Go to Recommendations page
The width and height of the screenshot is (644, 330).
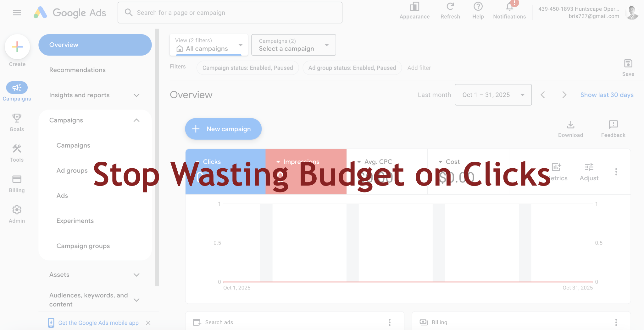click(77, 70)
